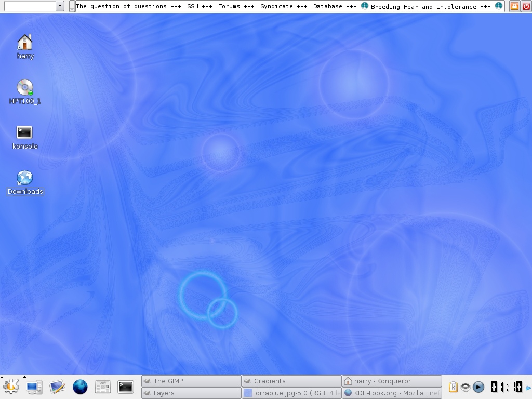This screenshot has width=532, height=399.
Task: Click the Database ticker headline
Action: pyautogui.click(x=328, y=6)
